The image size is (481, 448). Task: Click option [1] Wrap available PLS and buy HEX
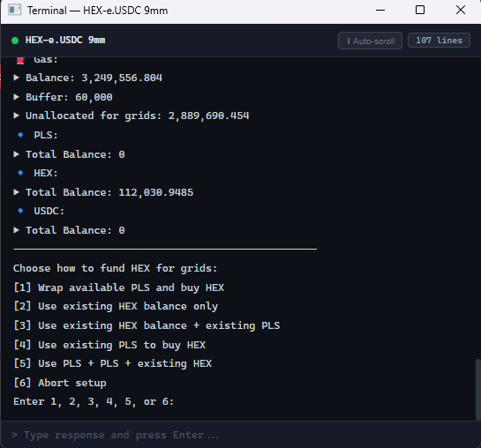click(x=119, y=287)
